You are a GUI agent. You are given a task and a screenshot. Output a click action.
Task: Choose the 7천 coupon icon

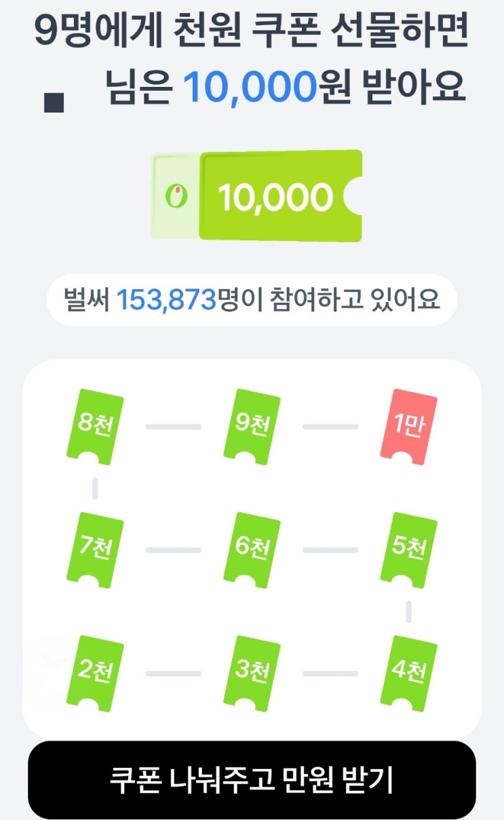(95, 550)
